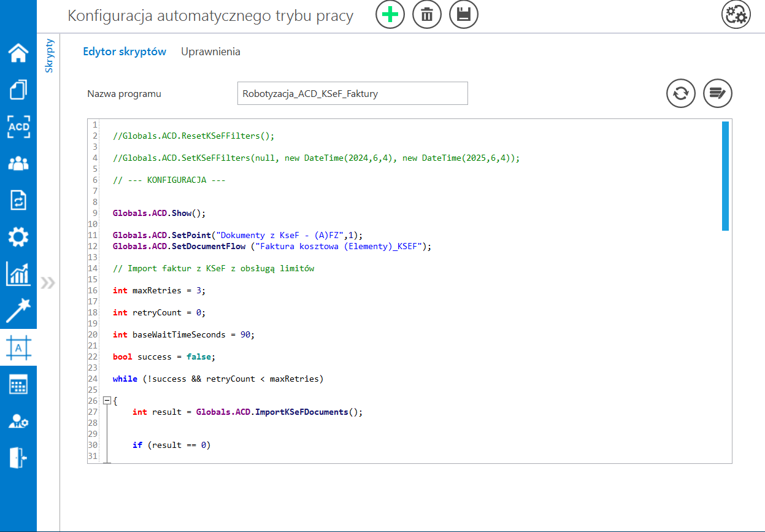The width and height of the screenshot is (765, 532).
Task: Switch to the Uprawnienia tab
Action: click(x=210, y=52)
